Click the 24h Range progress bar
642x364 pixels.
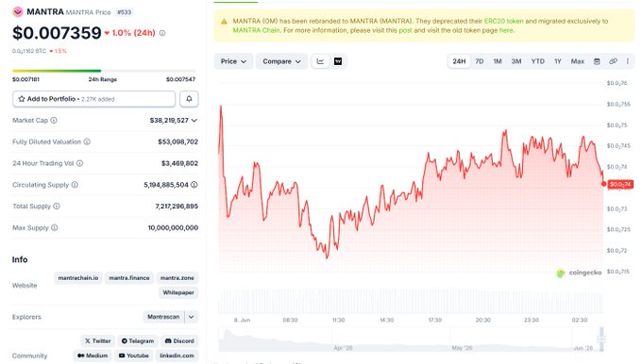104,71
